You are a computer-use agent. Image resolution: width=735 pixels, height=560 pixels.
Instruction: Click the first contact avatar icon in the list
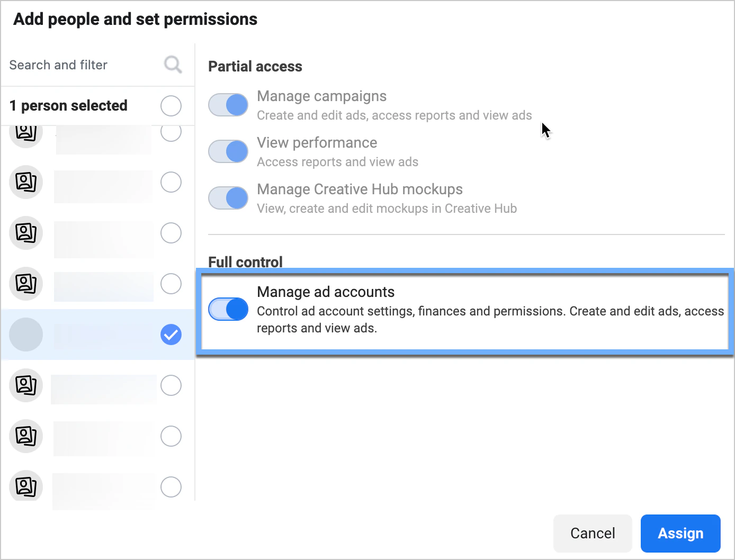pyautogui.click(x=26, y=132)
